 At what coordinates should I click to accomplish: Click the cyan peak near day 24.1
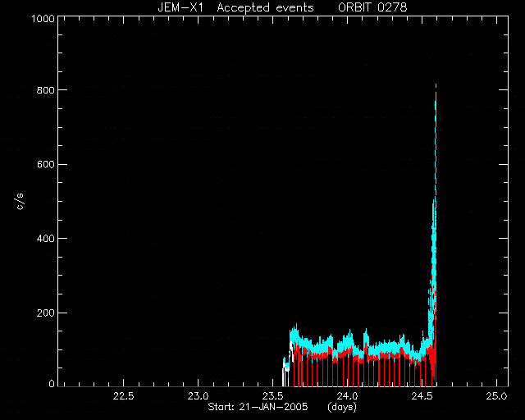(x=366, y=332)
